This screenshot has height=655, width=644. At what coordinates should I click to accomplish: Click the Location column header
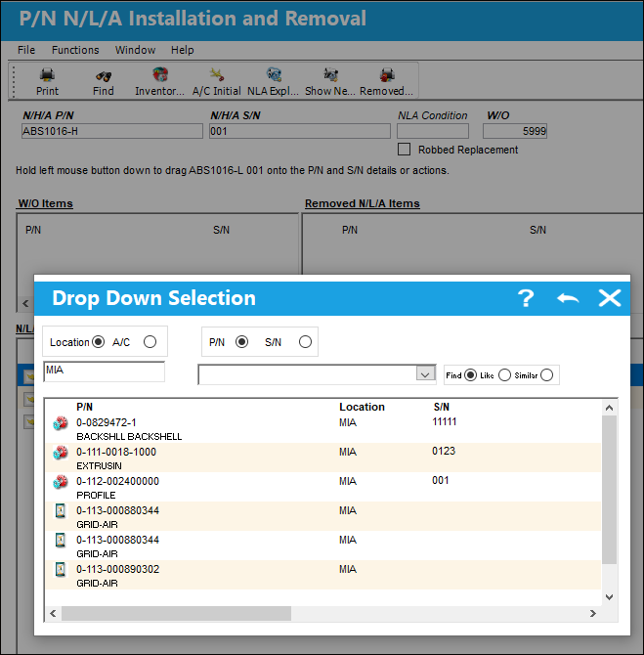(x=362, y=407)
